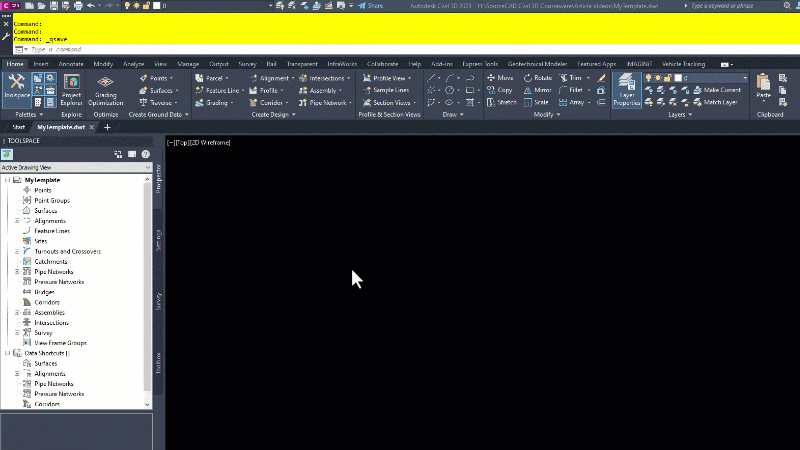Open the Settings tab in Toolspace
The width and height of the screenshot is (800, 450).
tap(158, 238)
